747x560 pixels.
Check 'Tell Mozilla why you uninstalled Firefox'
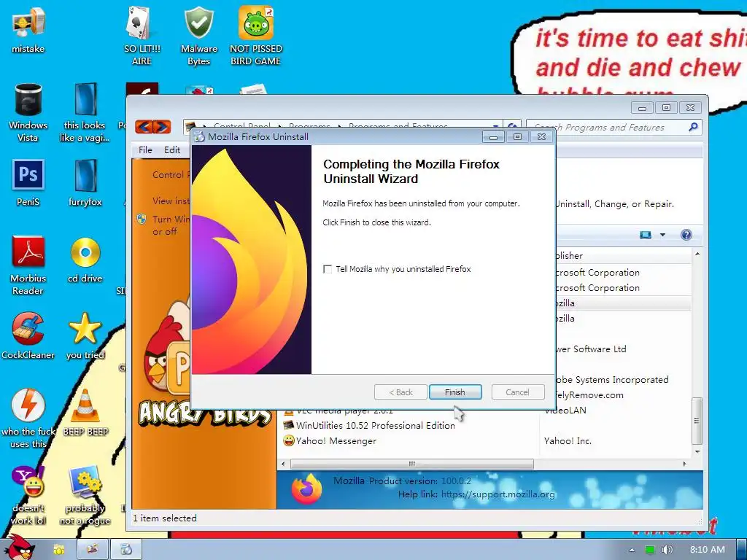pyautogui.click(x=328, y=269)
